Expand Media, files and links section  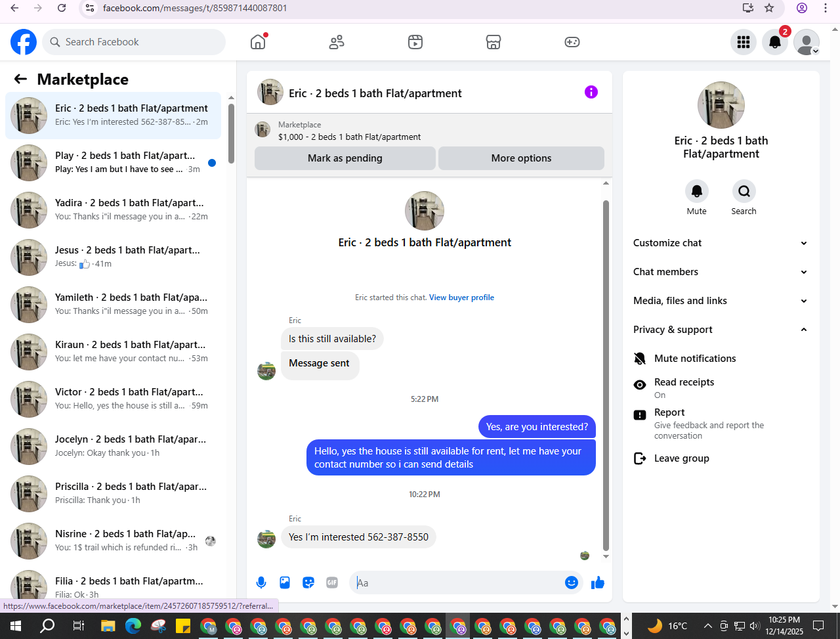[721, 301]
